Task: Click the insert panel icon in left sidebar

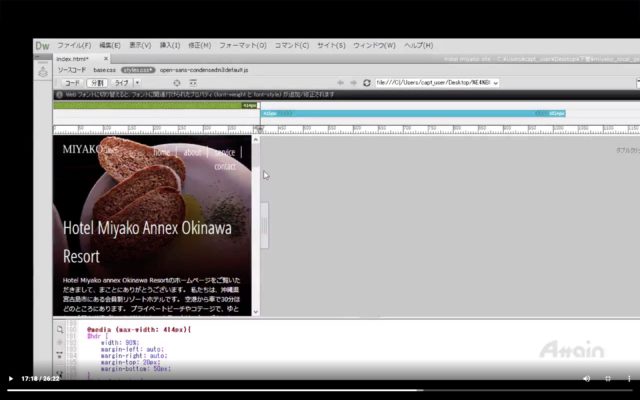Action: pos(43,72)
